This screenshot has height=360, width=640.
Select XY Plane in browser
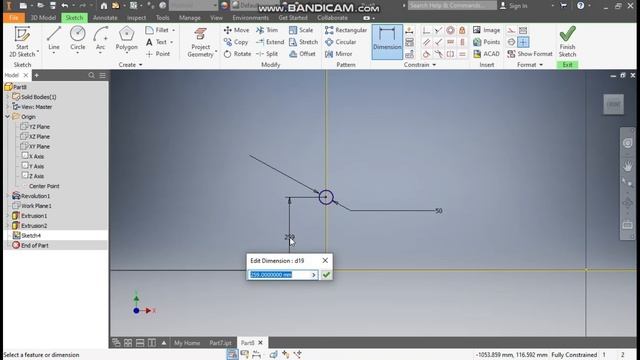tap(39, 147)
